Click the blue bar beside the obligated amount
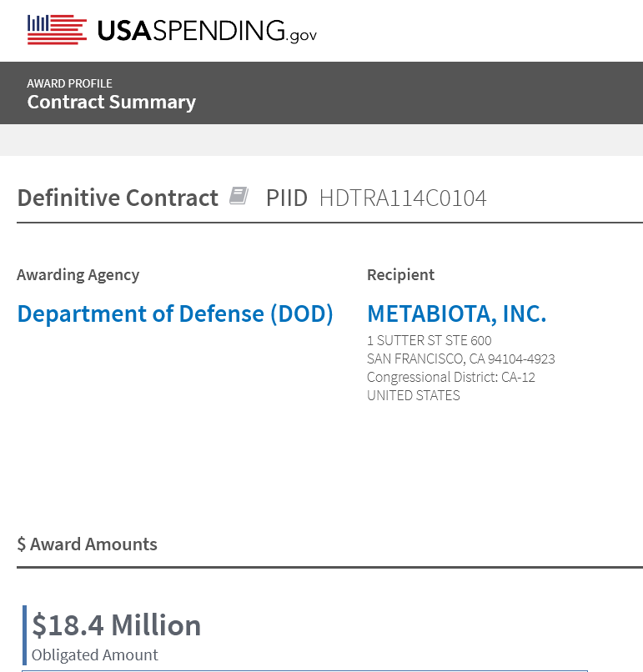The image size is (643, 672). [x=25, y=635]
